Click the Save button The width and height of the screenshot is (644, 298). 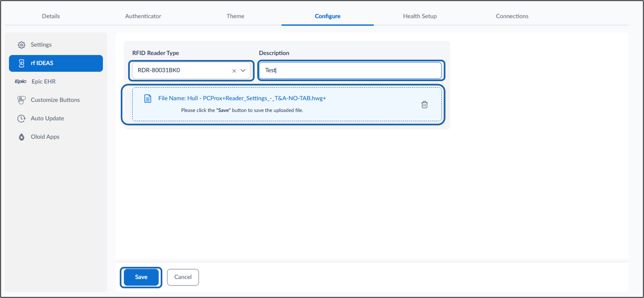[141, 277]
